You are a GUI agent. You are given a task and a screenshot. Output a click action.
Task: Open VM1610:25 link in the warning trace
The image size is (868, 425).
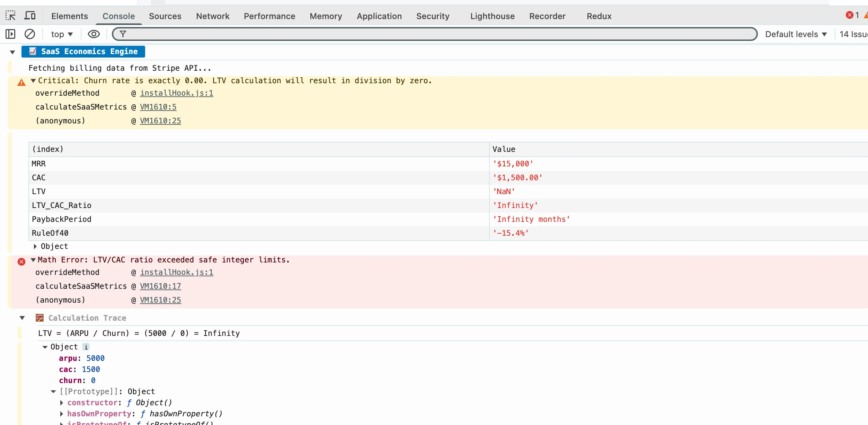tap(160, 121)
